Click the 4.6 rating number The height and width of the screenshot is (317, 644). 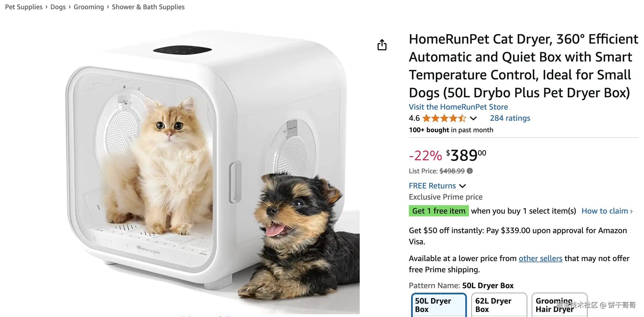[x=414, y=118]
